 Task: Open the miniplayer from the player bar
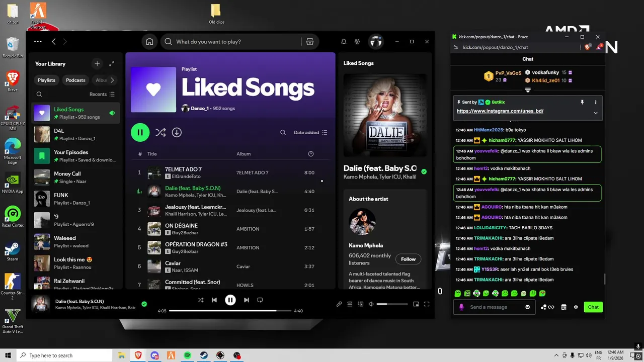pyautogui.click(x=416, y=304)
